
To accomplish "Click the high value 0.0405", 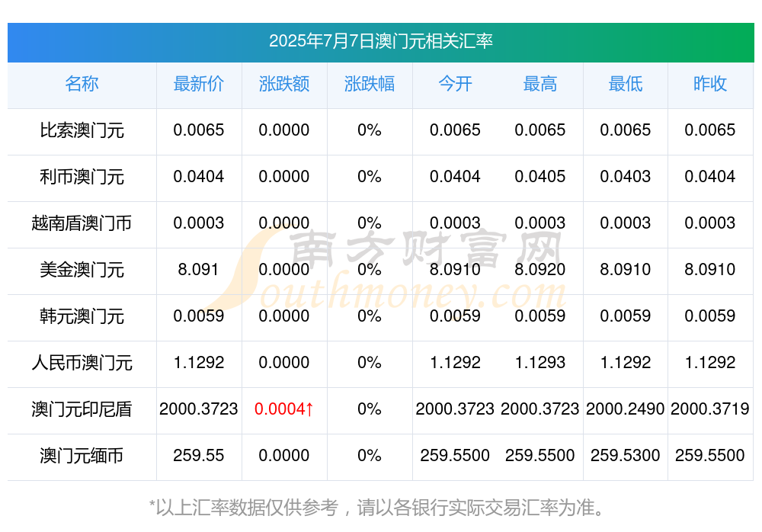I will coord(540,177).
